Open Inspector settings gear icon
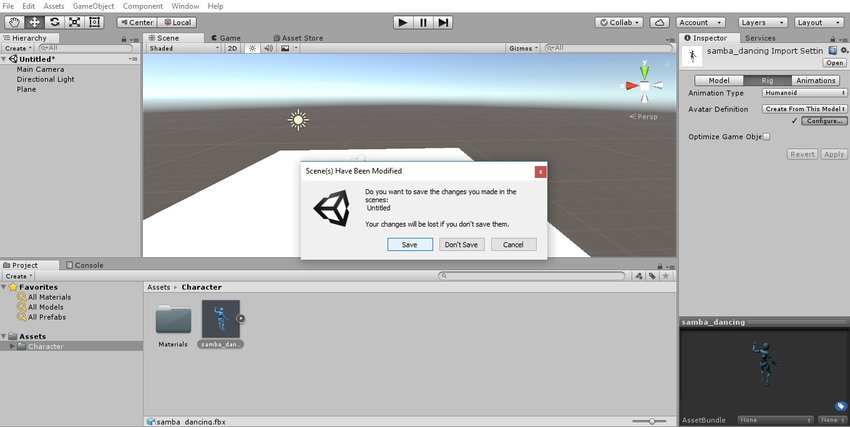 [844, 50]
